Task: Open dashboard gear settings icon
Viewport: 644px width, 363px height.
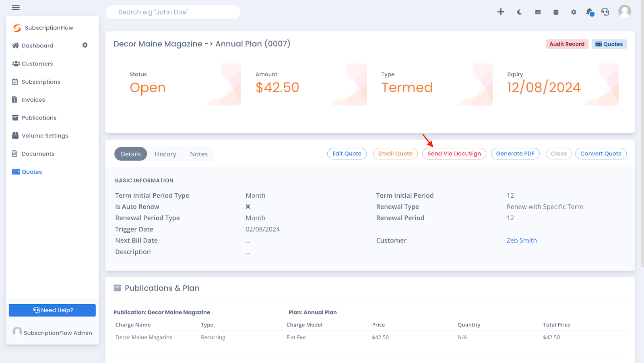Action: coord(85,45)
